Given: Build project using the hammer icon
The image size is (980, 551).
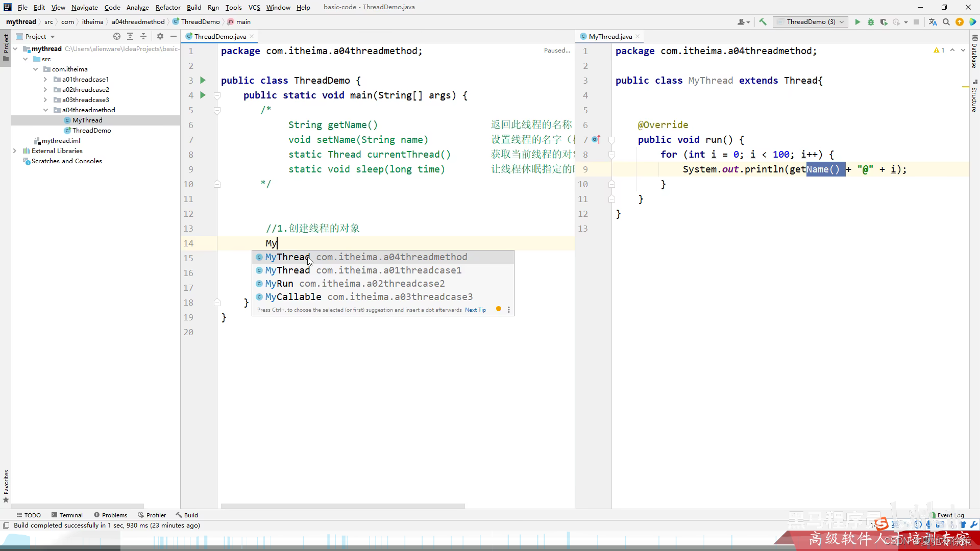Looking at the screenshot, I should click(x=763, y=22).
